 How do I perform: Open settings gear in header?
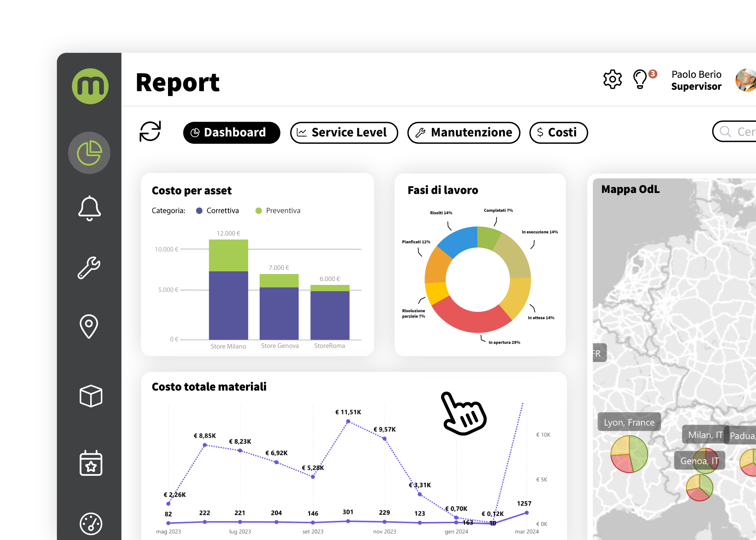(x=612, y=79)
